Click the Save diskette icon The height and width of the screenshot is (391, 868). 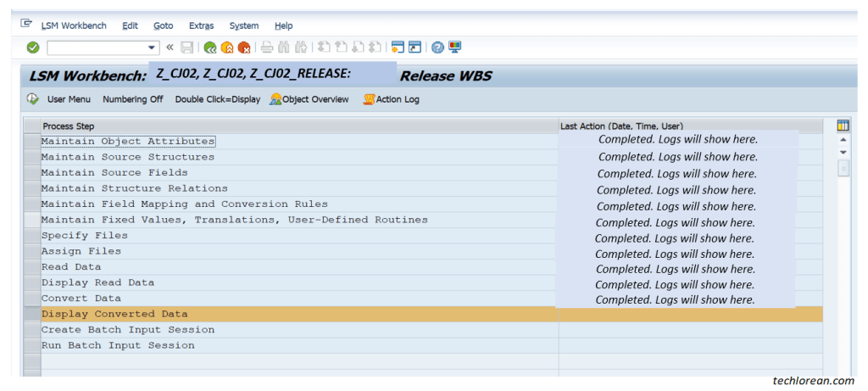pos(187,47)
